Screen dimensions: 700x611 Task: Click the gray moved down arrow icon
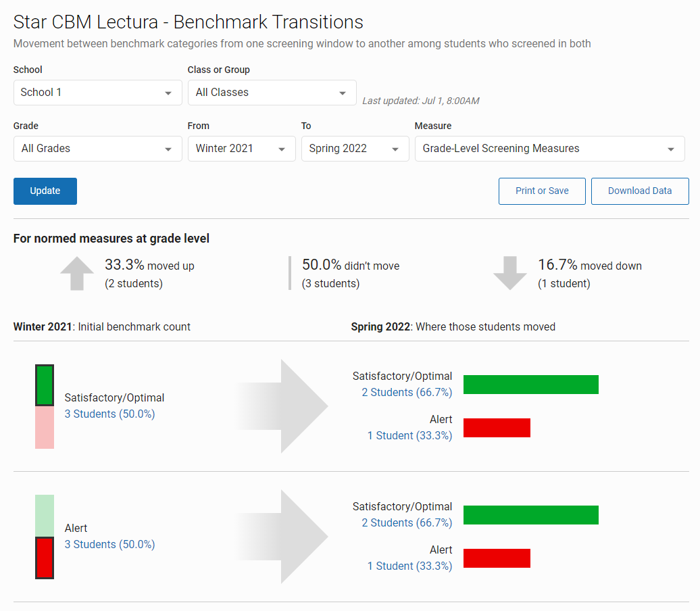coord(510,273)
